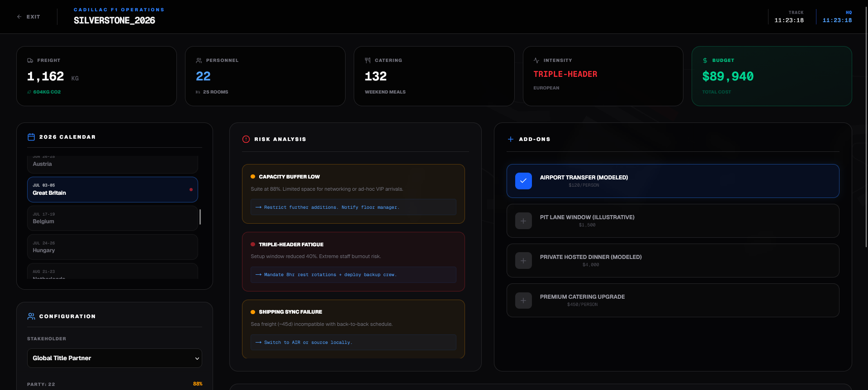The height and width of the screenshot is (390, 868).
Task: Click 'Restrict further additions. Notify floor manager.' recommendation
Action: click(353, 207)
